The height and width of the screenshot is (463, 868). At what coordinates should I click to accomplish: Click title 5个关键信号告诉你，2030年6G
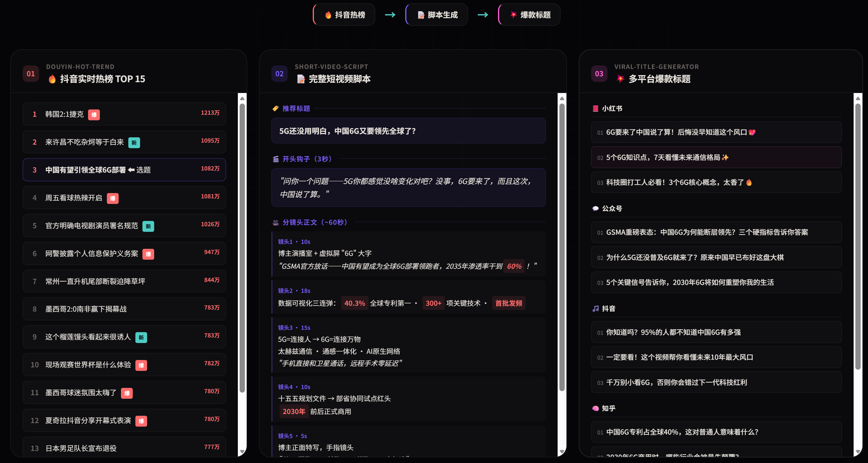pos(716,282)
